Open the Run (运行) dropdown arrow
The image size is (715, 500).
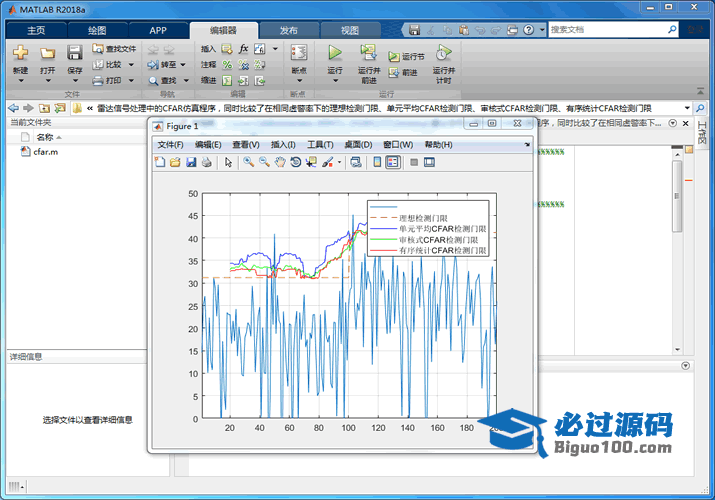pyautogui.click(x=335, y=81)
